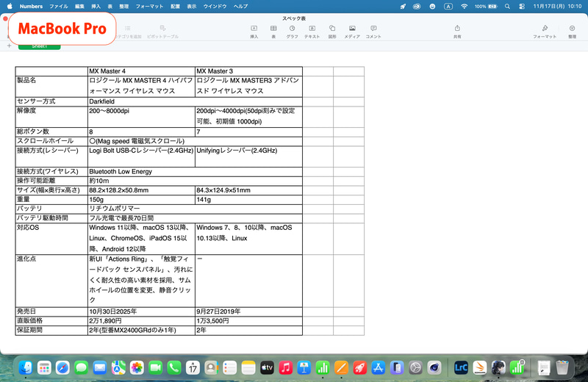This screenshot has height=382, width=588.
Task: Open the ヘルプ menu
Action: [x=241, y=7]
